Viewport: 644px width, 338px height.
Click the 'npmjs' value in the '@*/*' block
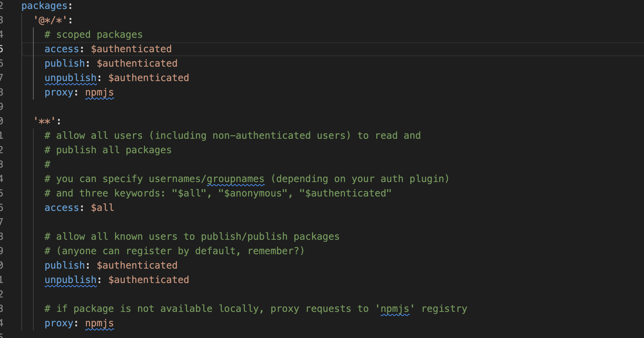pos(99,92)
